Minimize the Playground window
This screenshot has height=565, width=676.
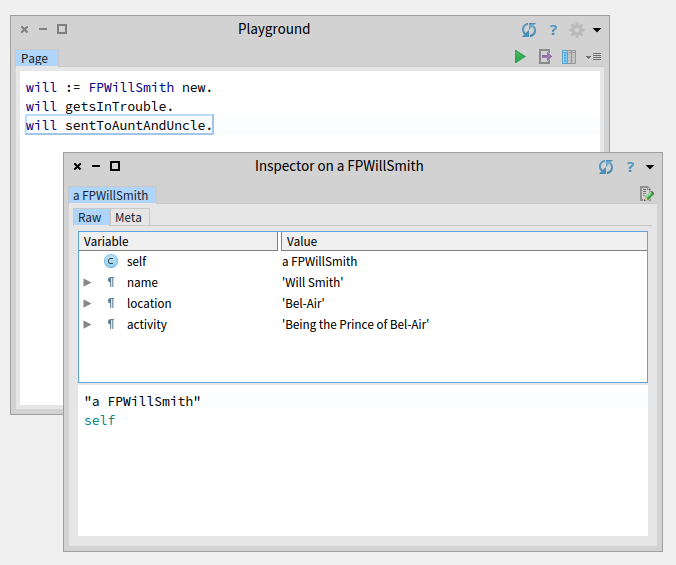[43, 29]
